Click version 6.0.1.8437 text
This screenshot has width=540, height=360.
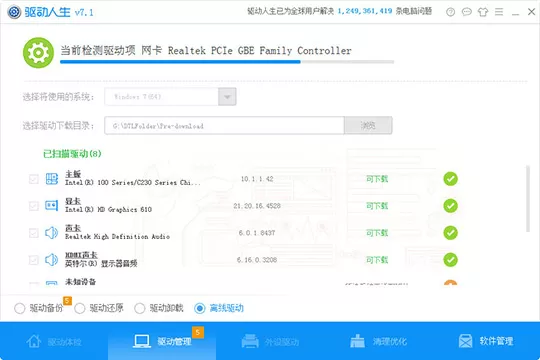(x=257, y=233)
